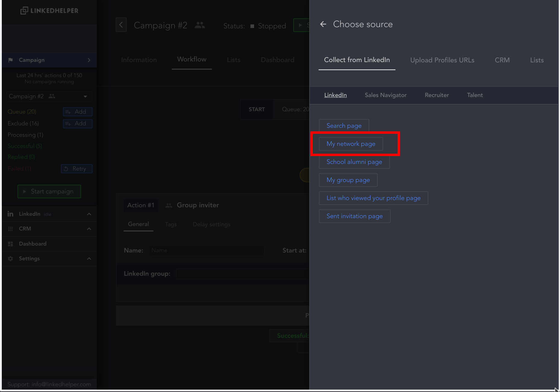Click the Dashboard icon in sidebar
Viewport: 560px width, 392px height.
coord(11,244)
